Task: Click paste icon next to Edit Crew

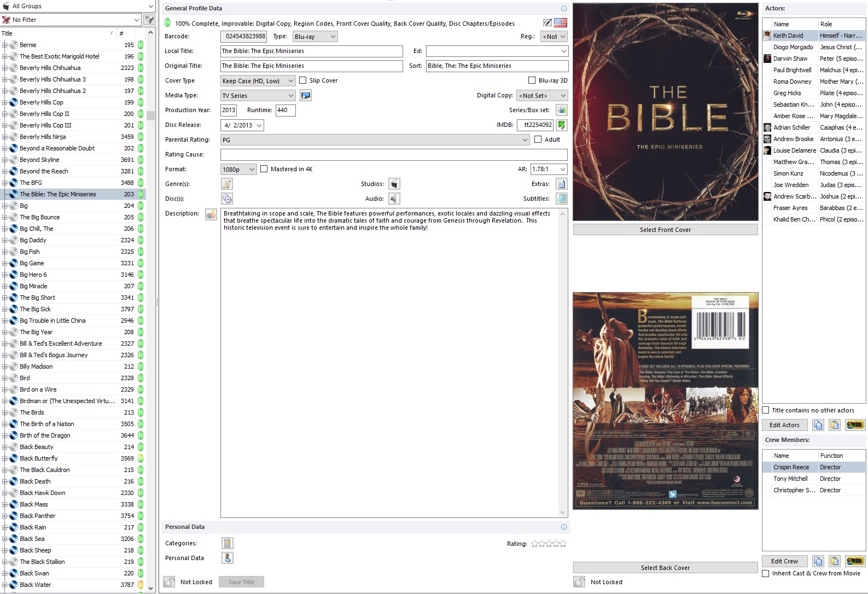Action: pos(835,561)
